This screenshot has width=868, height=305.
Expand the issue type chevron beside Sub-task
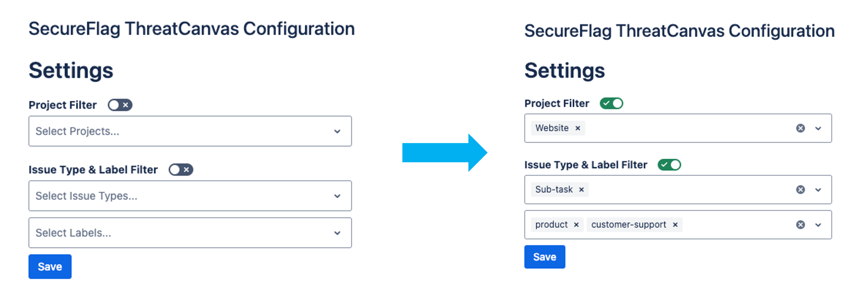pyautogui.click(x=818, y=190)
